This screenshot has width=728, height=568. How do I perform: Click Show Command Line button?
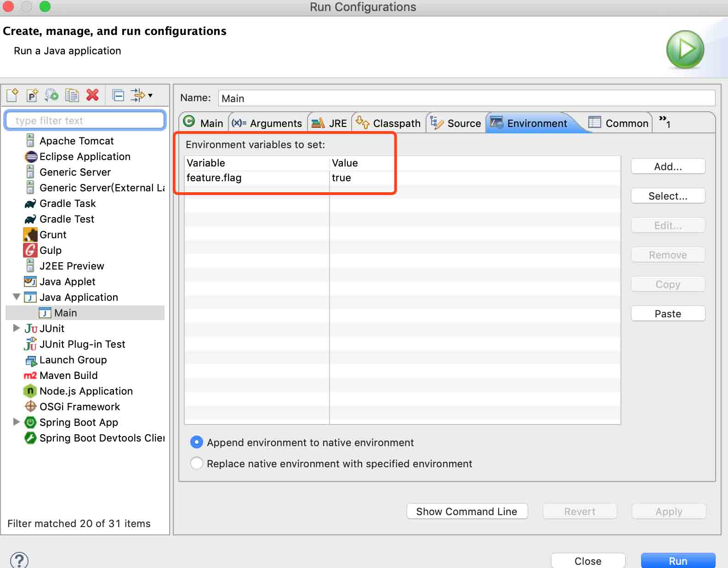click(x=467, y=511)
